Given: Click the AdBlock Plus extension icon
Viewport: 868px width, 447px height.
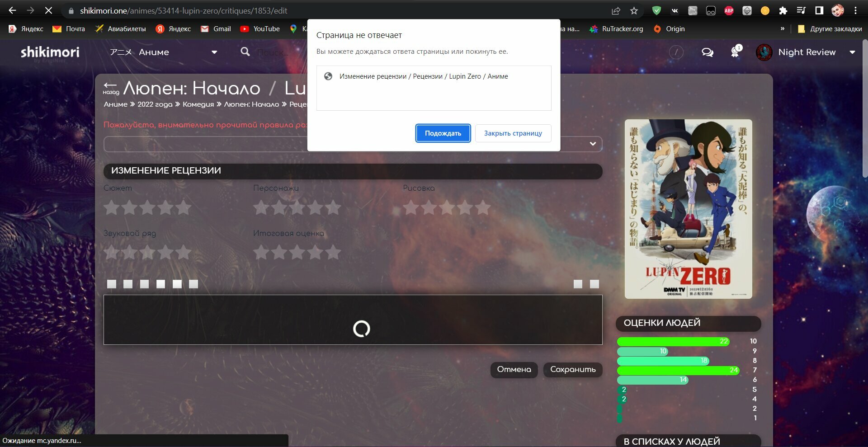Looking at the screenshot, I should coord(729,11).
